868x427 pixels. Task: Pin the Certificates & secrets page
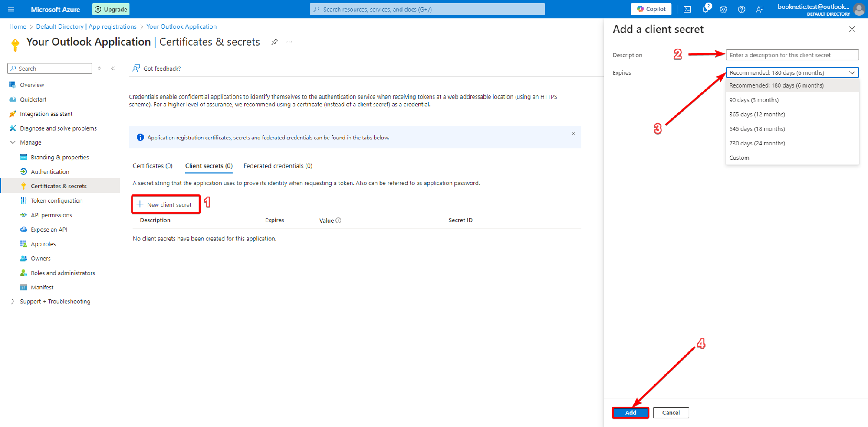pos(274,42)
